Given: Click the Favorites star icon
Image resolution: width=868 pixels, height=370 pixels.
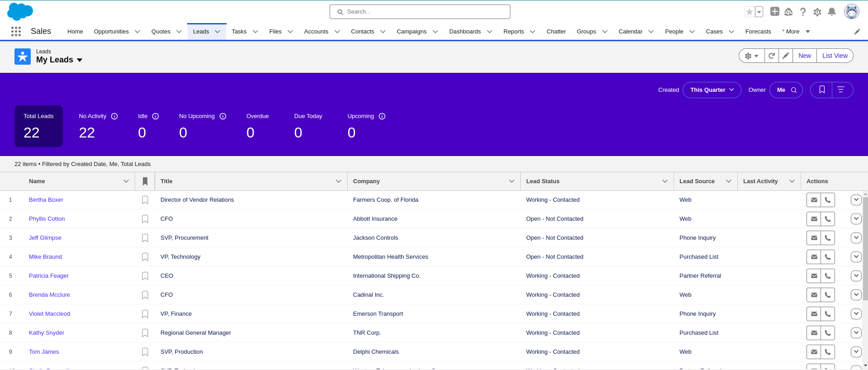Looking at the screenshot, I should click(749, 12).
